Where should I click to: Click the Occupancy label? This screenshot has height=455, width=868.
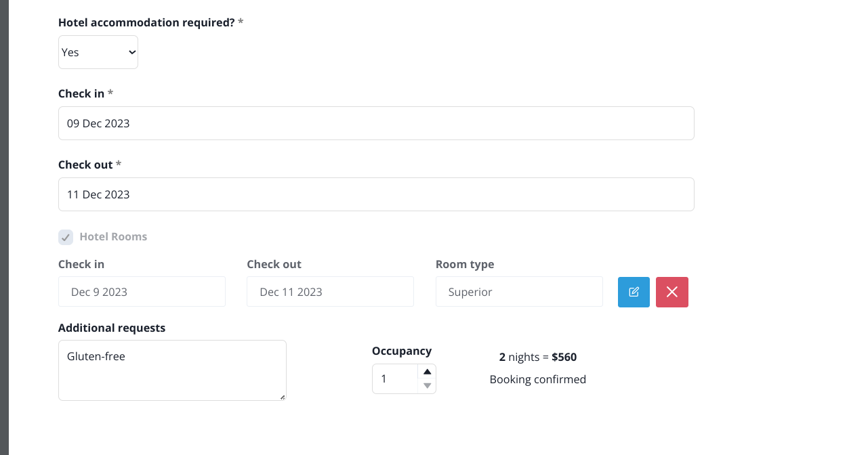pyautogui.click(x=402, y=351)
